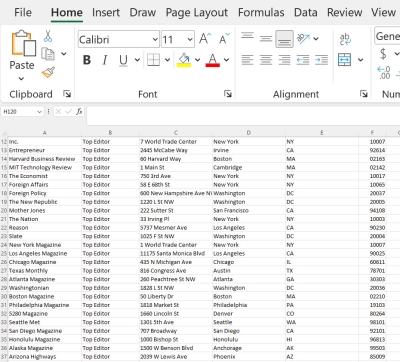Copy selection using the Copy icon
Screen dimensions: 400x362
48,54
